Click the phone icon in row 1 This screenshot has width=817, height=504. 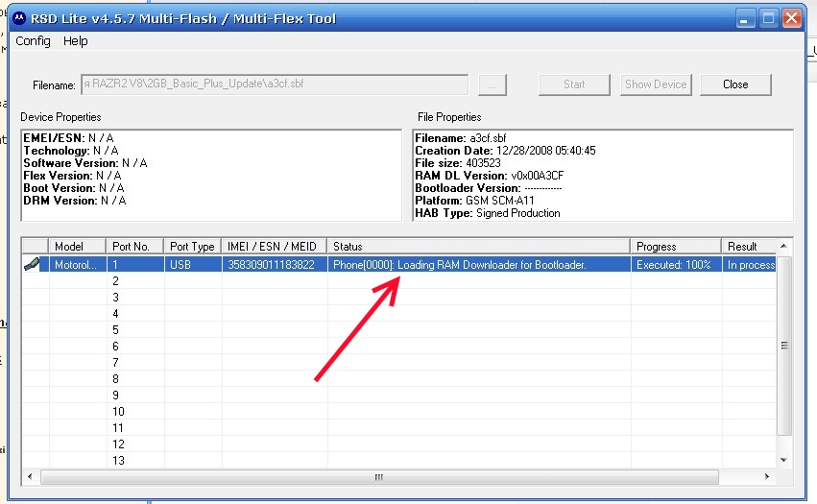(33, 264)
